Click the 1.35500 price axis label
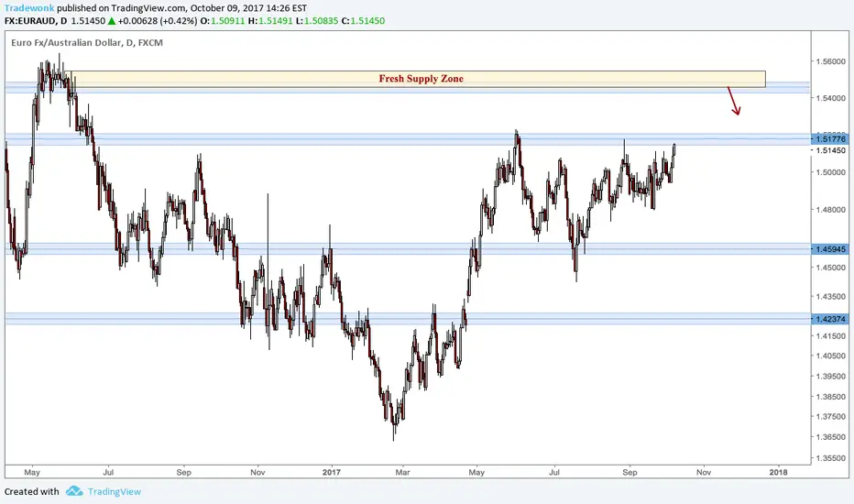This screenshot has width=854, height=504. (830, 458)
